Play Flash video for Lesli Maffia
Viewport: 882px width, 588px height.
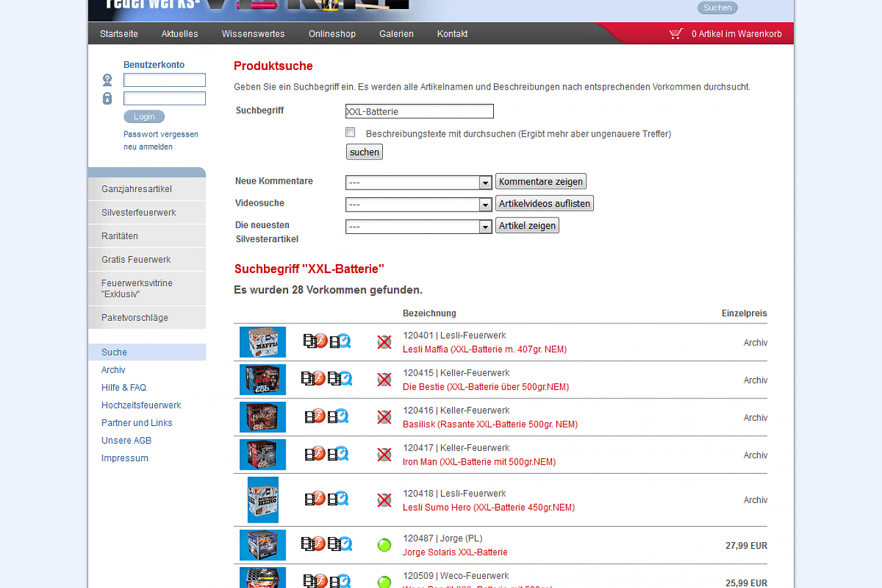[x=316, y=340]
